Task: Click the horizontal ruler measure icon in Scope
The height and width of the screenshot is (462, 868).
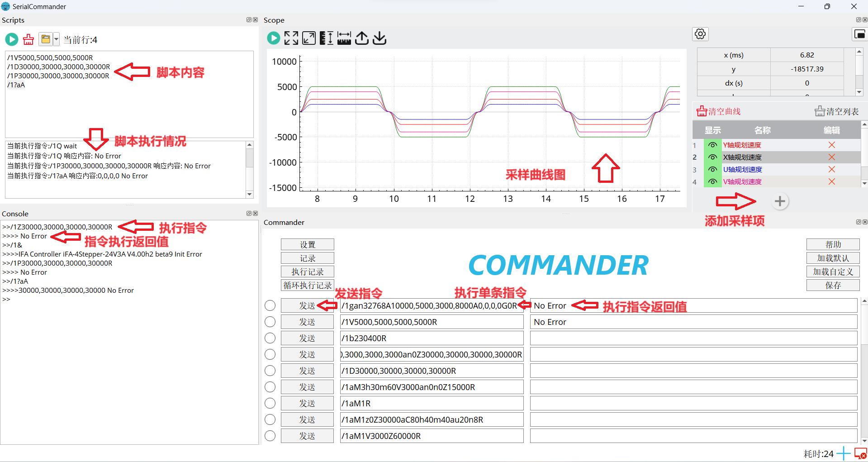Action: (x=344, y=38)
